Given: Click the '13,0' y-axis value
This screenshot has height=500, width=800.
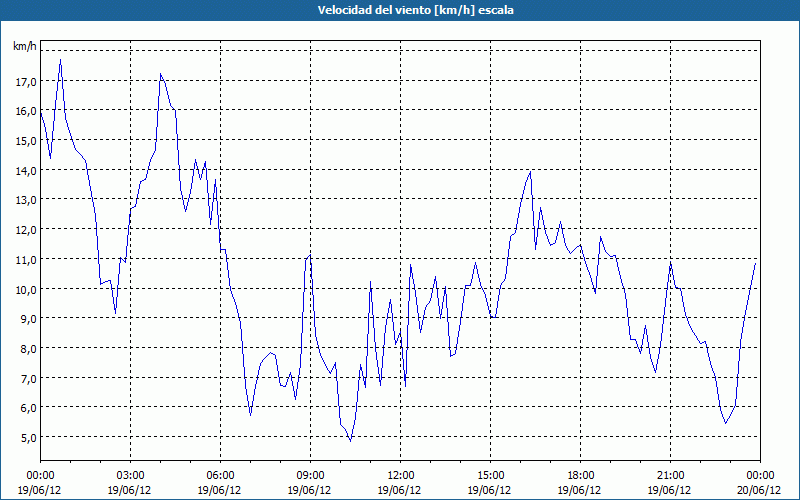Looking at the screenshot, I should [x=26, y=200].
